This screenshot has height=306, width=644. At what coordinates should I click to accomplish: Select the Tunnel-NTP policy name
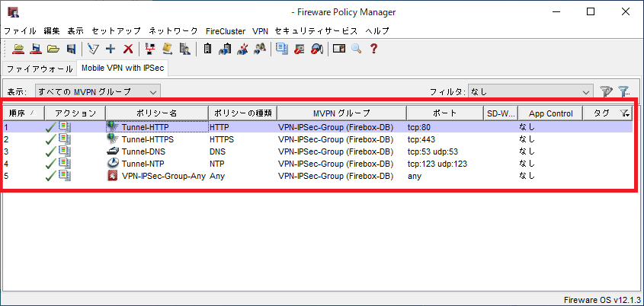click(143, 164)
